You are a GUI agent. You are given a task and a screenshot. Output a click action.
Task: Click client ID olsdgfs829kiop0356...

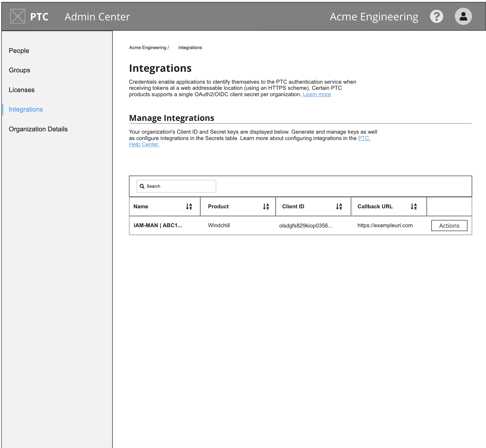pyautogui.click(x=306, y=226)
